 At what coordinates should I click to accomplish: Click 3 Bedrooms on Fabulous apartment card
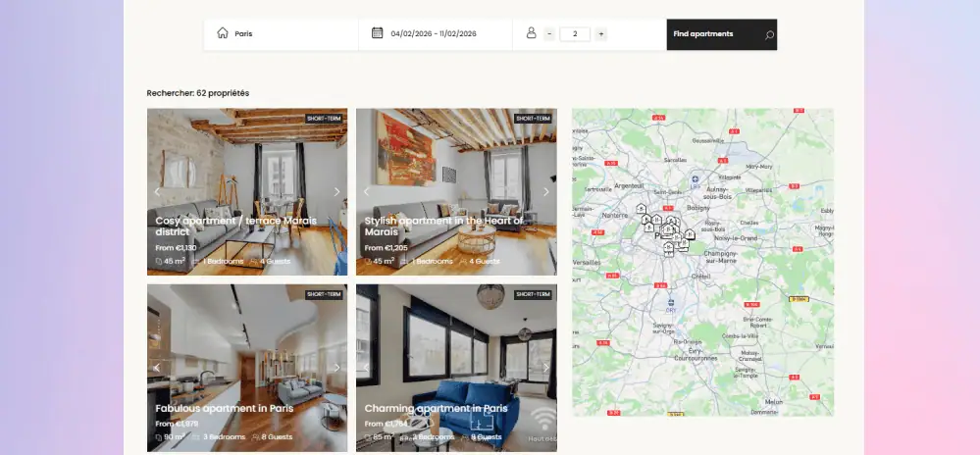coord(223,437)
